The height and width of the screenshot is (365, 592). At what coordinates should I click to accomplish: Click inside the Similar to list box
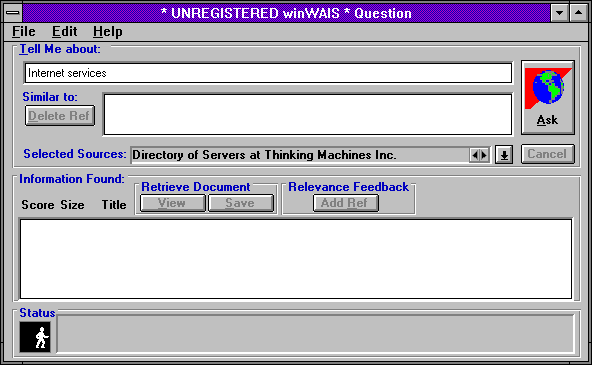click(x=308, y=114)
